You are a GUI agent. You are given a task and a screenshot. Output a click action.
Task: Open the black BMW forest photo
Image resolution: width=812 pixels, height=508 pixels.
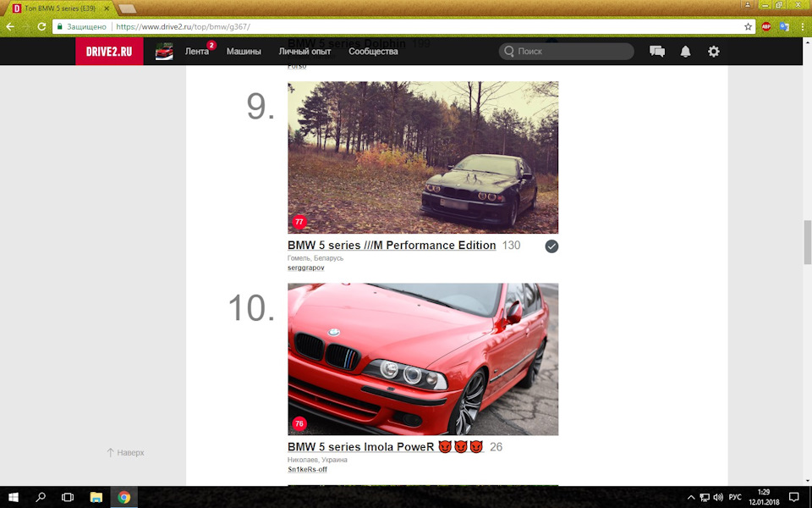pos(423,157)
